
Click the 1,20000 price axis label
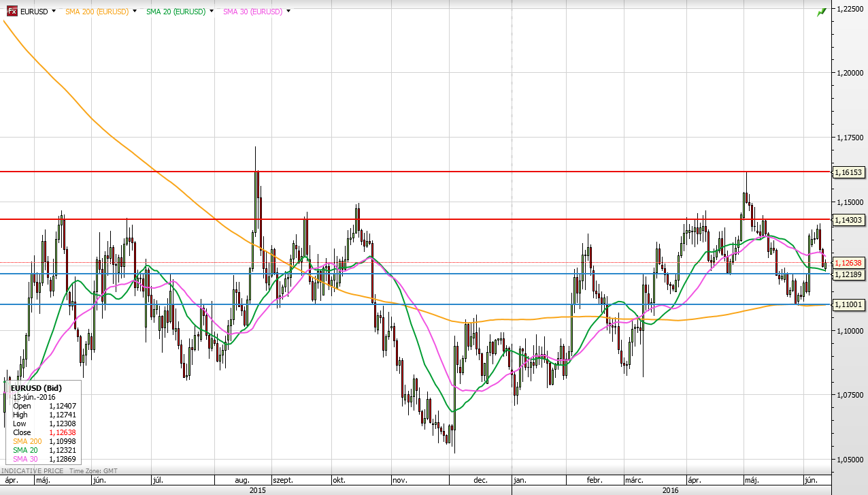(850, 72)
